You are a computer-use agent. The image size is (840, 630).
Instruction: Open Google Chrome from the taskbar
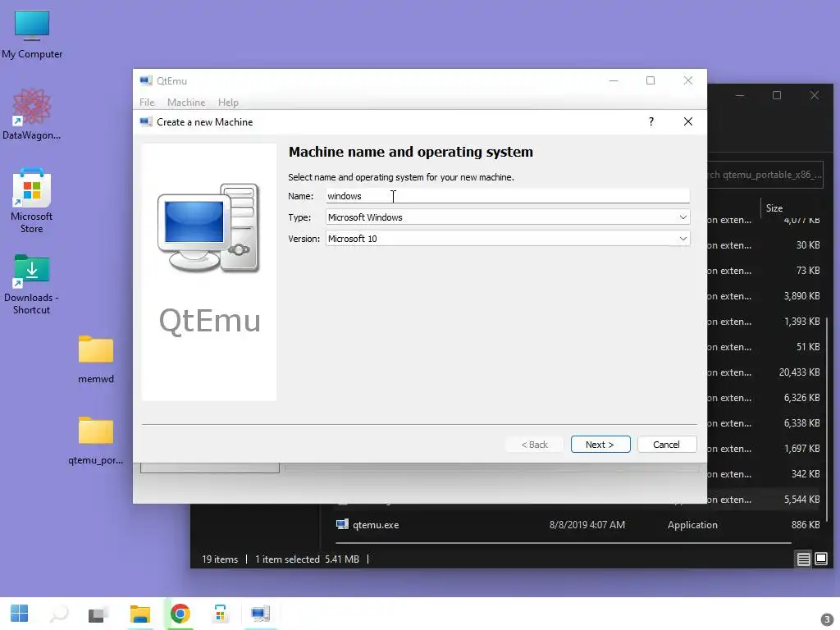pos(180,614)
